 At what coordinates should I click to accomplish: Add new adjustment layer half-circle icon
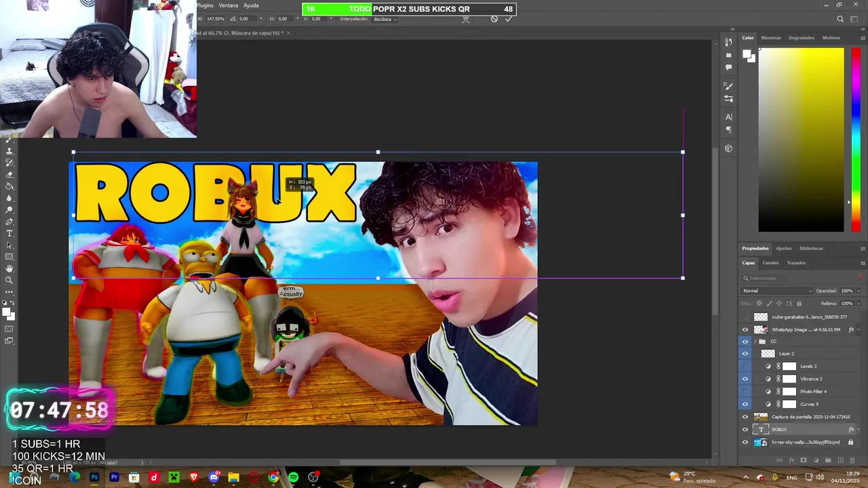click(x=816, y=460)
